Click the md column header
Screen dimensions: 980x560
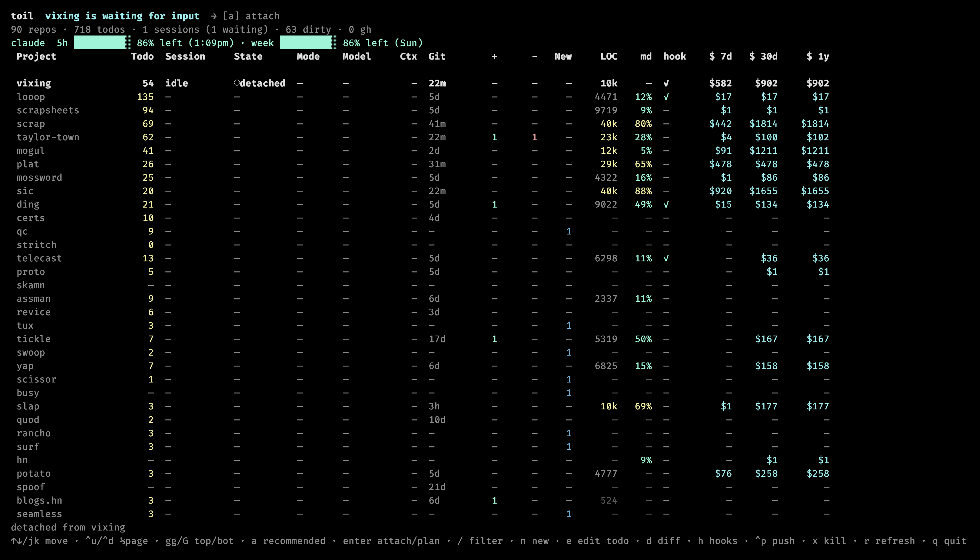pyautogui.click(x=646, y=56)
